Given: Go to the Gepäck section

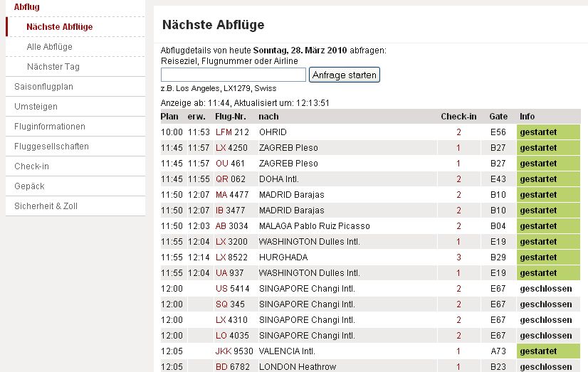Looking at the screenshot, I should pyautogui.click(x=29, y=186).
